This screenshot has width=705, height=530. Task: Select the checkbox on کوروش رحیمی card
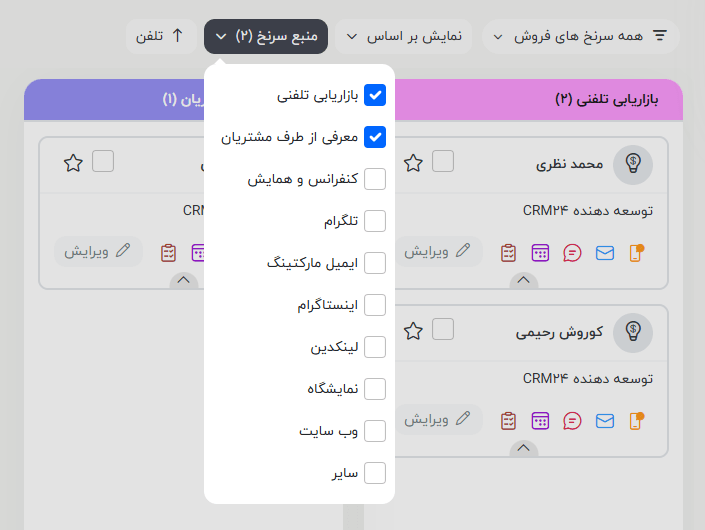pyautogui.click(x=443, y=329)
